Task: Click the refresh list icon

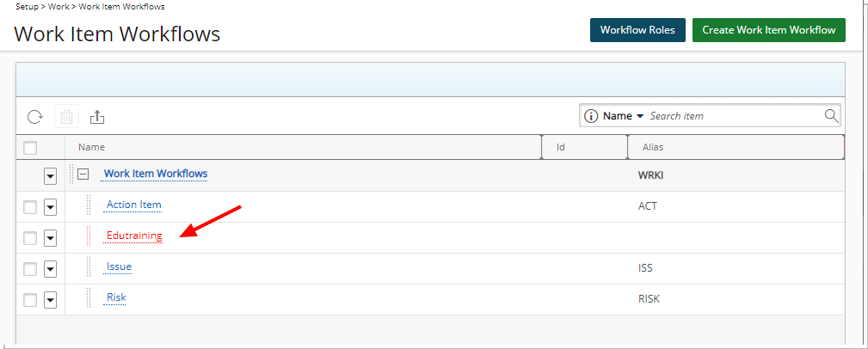Action: [x=35, y=116]
